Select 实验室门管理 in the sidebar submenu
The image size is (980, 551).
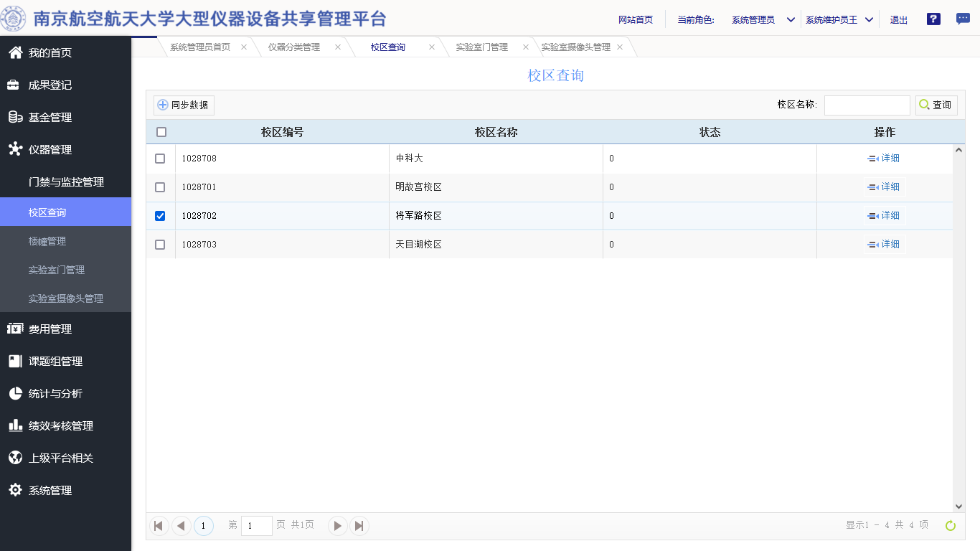tap(65, 270)
